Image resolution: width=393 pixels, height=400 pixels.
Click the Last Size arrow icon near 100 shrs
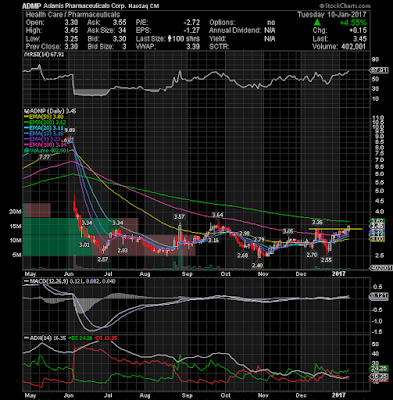point(169,39)
